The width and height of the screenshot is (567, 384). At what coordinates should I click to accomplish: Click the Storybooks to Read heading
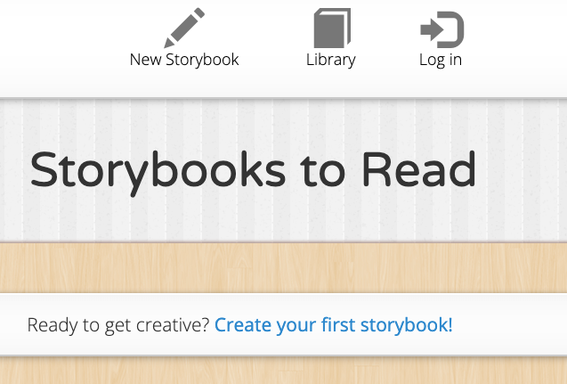tap(253, 173)
